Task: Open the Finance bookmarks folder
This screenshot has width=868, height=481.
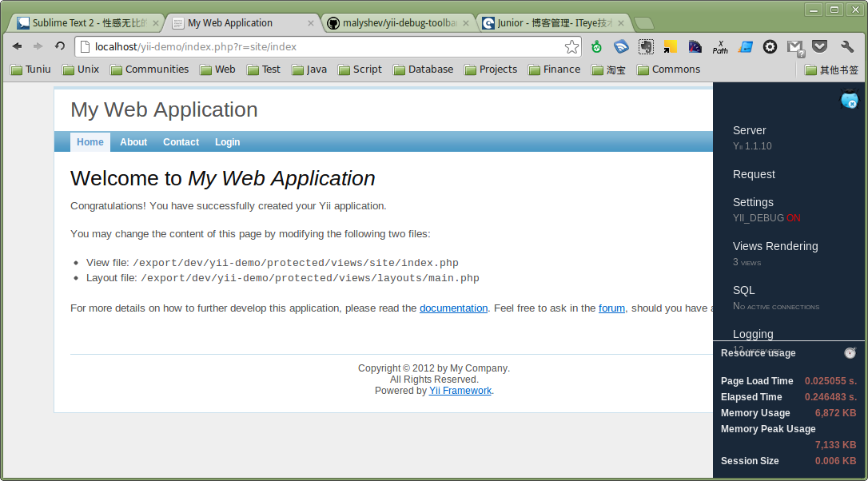Action: pos(554,70)
